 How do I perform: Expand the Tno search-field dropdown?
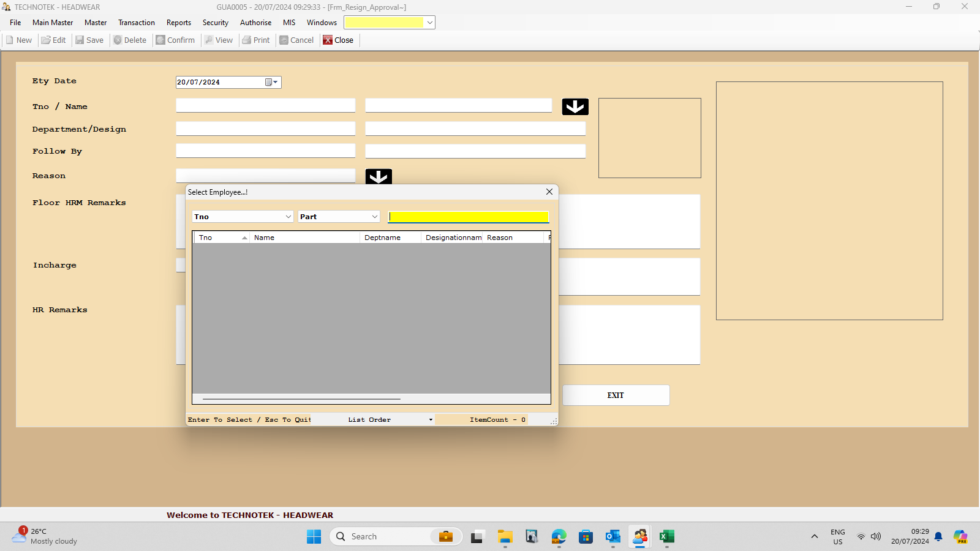[x=288, y=217]
